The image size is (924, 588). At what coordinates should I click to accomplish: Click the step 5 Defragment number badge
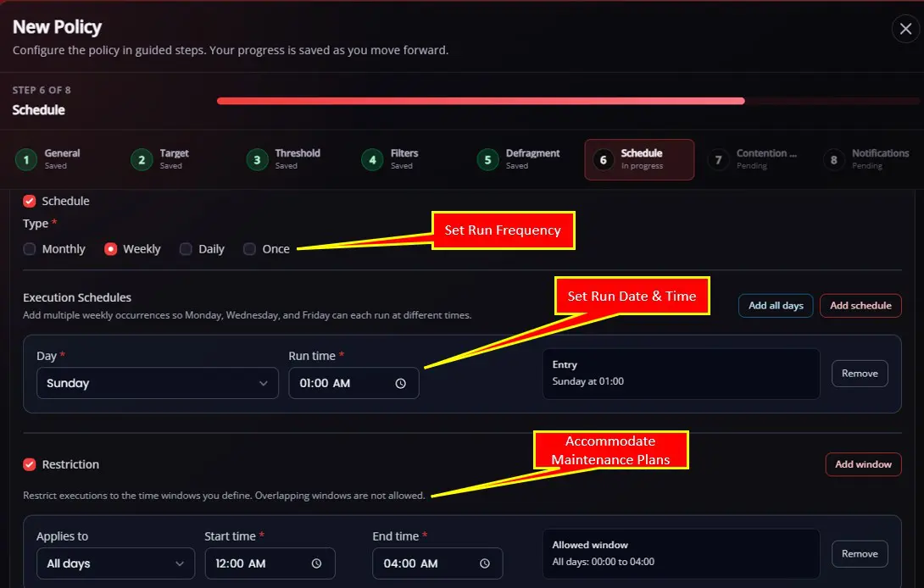click(x=488, y=159)
